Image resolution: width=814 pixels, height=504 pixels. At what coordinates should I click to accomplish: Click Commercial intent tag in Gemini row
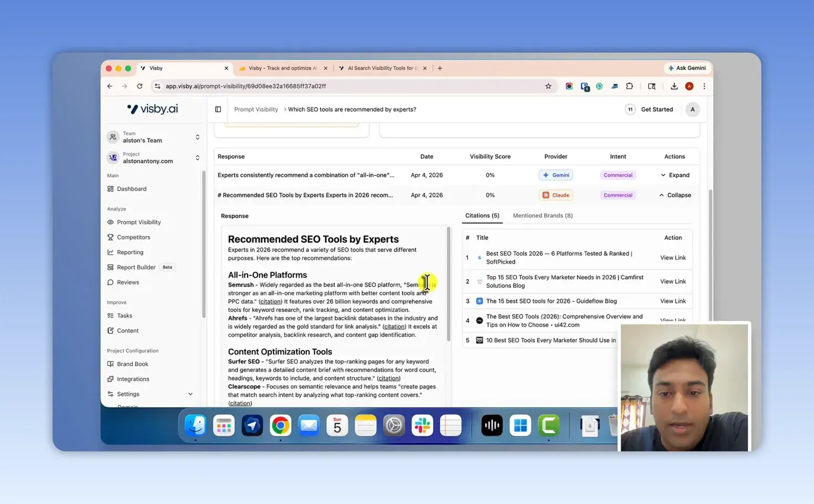[618, 175]
